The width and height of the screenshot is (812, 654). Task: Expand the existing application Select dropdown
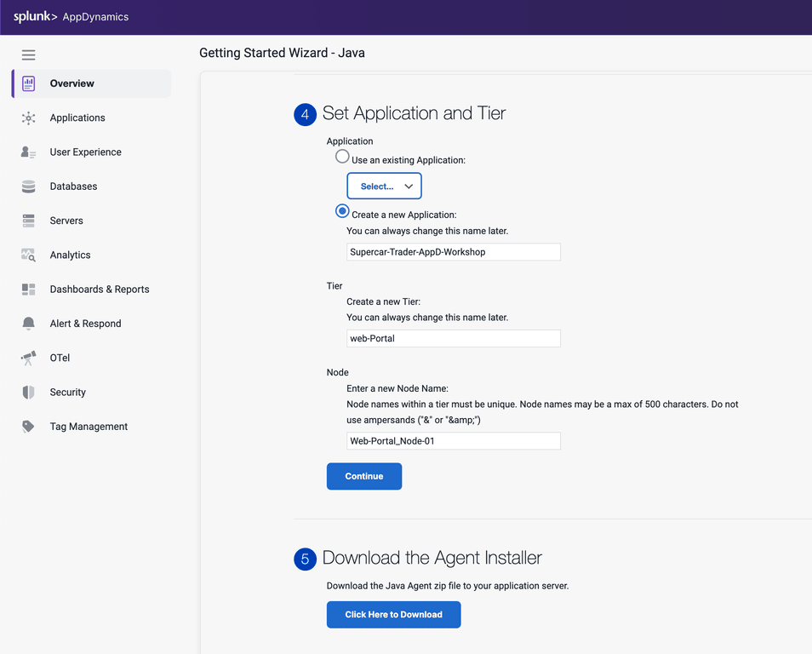pos(384,186)
